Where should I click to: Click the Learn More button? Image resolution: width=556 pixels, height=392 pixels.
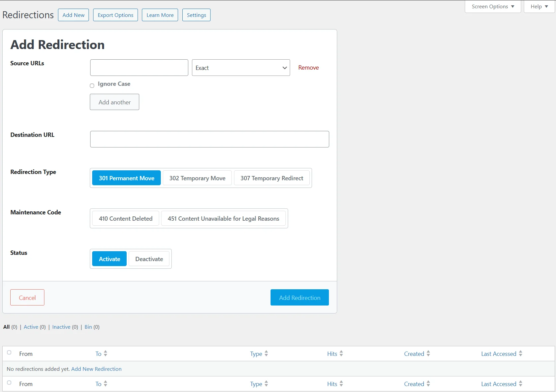(x=160, y=15)
